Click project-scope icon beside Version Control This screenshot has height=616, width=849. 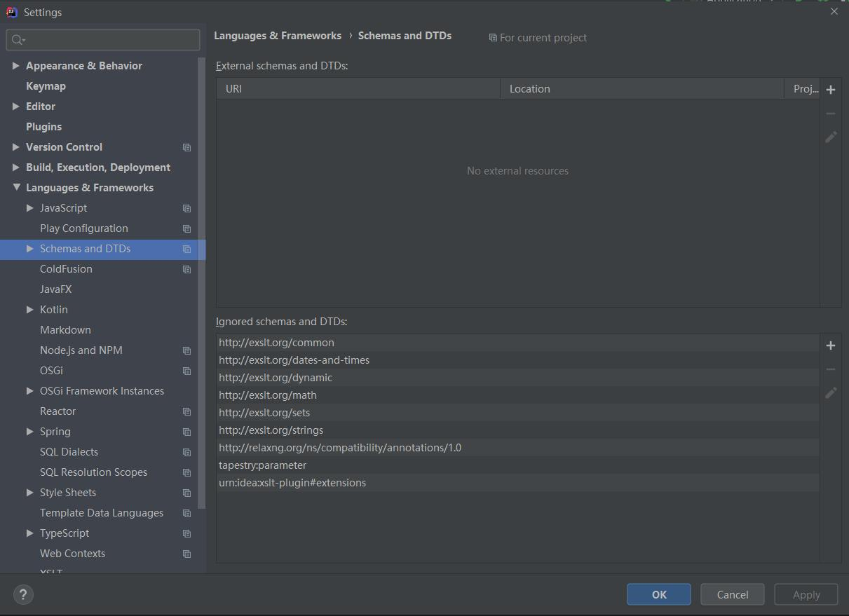click(186, 147)
